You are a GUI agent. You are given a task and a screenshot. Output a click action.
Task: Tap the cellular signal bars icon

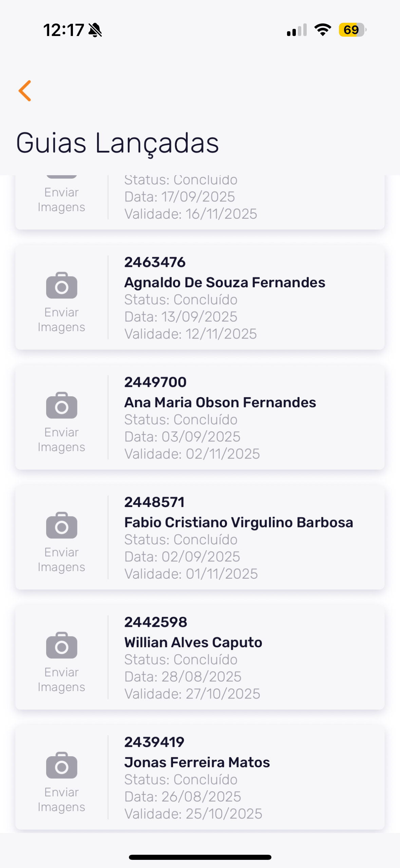tap(297, 30)
